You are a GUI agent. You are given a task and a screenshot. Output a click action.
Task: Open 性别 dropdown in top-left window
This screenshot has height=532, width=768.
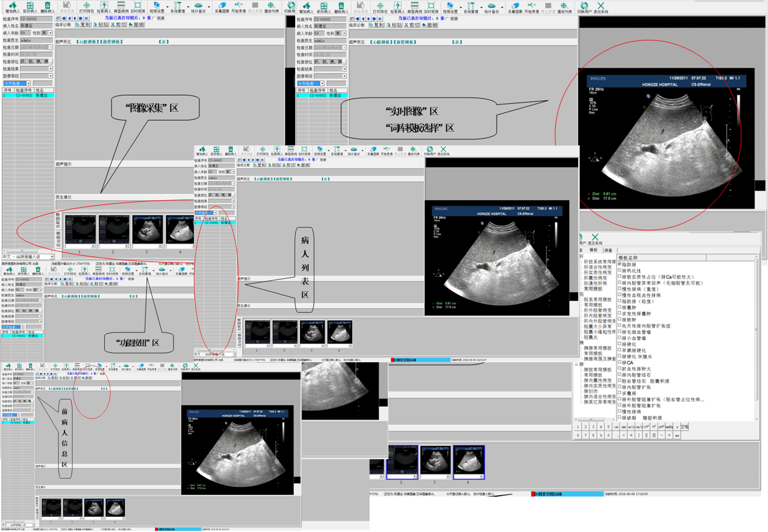click(x=50, y=33)
